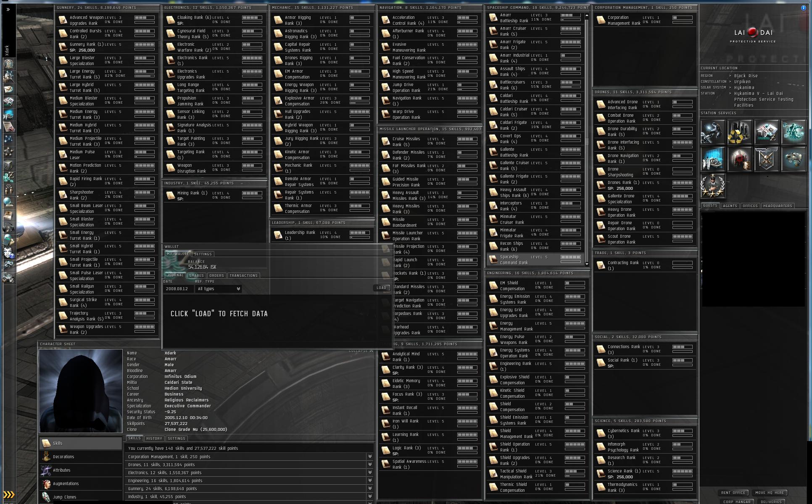Open the Transactions tab in wallet
Screen dimensions: 812x504
(x=243, y=276)
